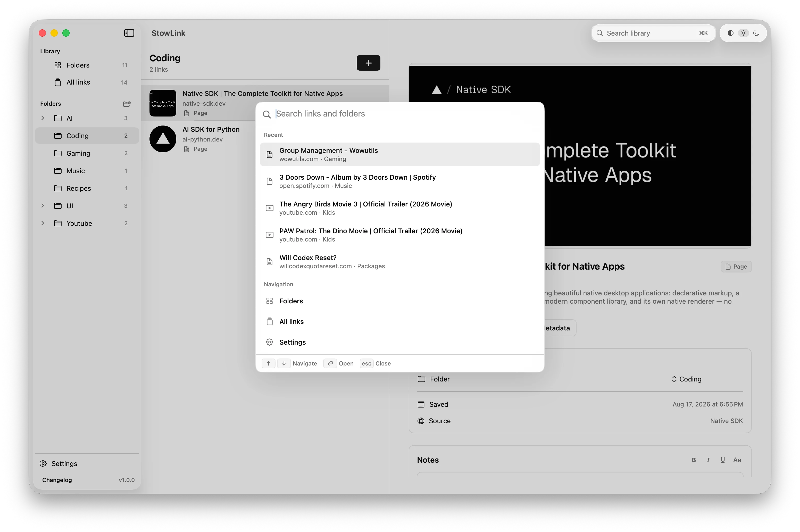
Task: Click the new folder icon beside Folders
Action: (127, 104)
